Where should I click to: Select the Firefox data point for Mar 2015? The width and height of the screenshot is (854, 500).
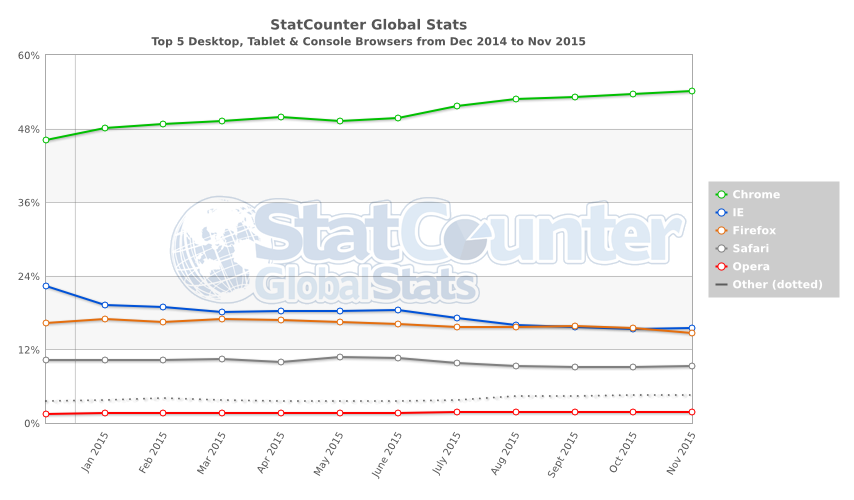[222, 319]
